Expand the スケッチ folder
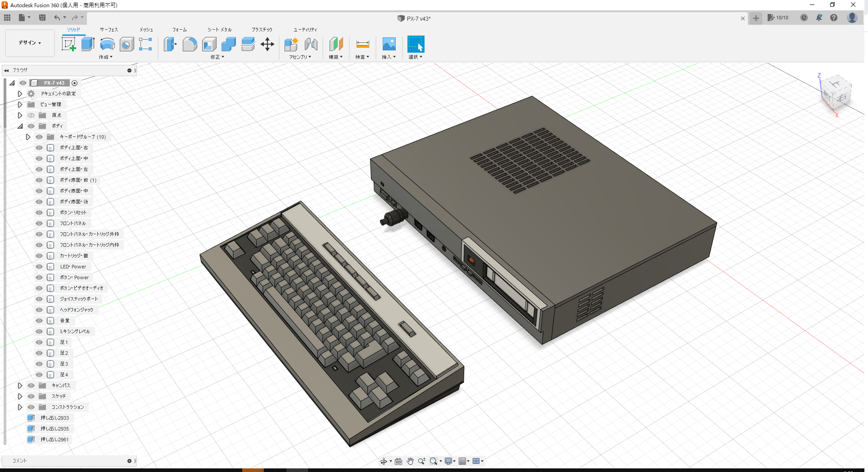The width and height of the screenshot is (868, 472). pyautogui.click(x=20, y=396)
